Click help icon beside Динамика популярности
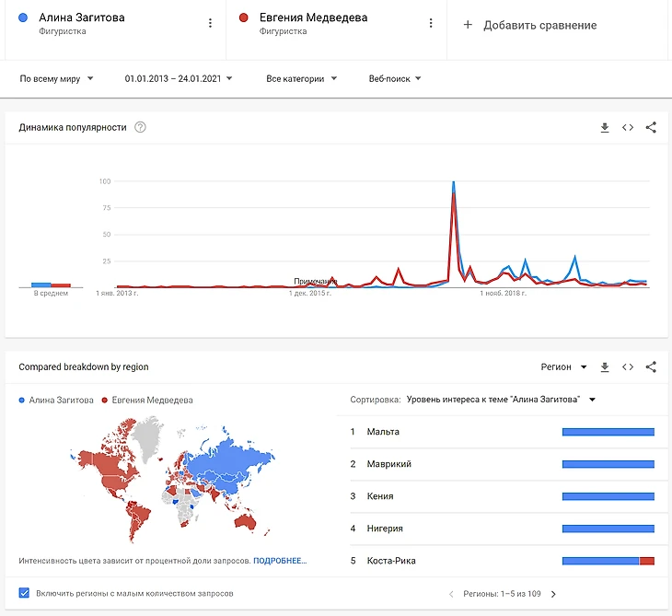The width and height of the screenshot is (672, 616). 140,127
